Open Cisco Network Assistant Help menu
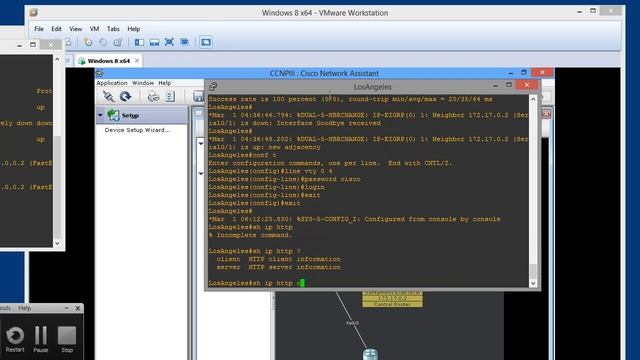640x360 pixels. click(164, 83)
